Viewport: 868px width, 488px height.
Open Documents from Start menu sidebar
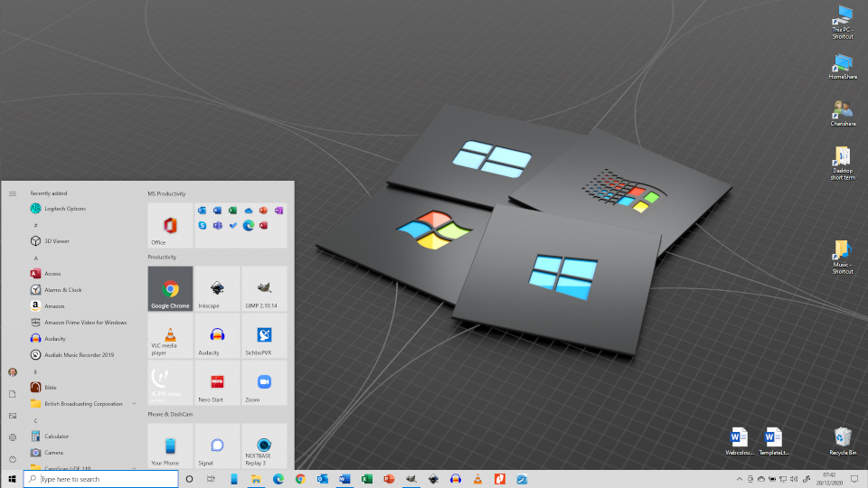tap(12, 394)
